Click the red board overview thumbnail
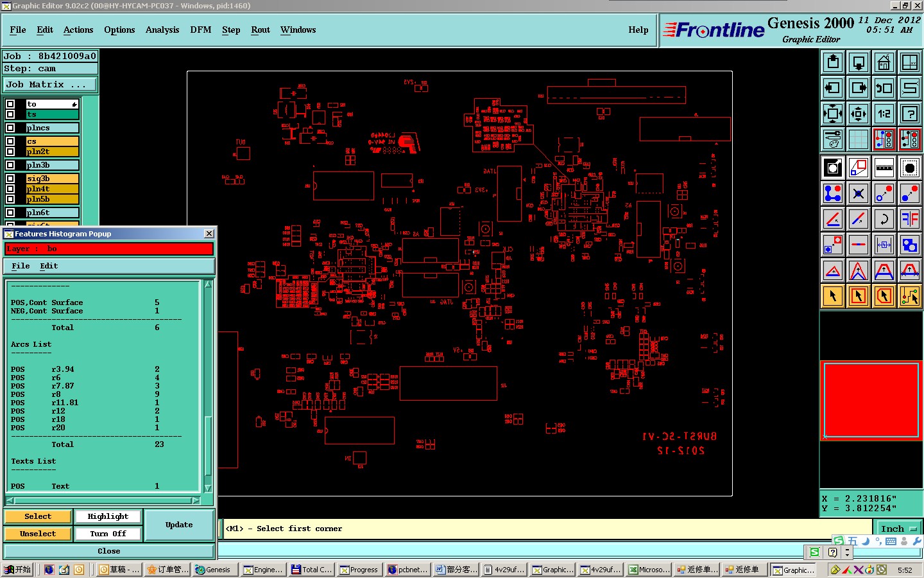This screenshot has width=924, height=578. (x=871, y=400)
